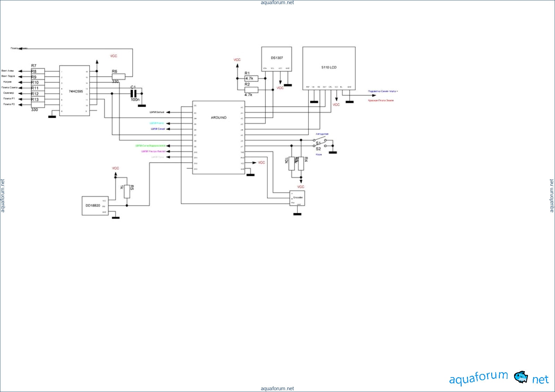
Task: Click the DS1307 clock module block
Action: (x=276, y=59)
